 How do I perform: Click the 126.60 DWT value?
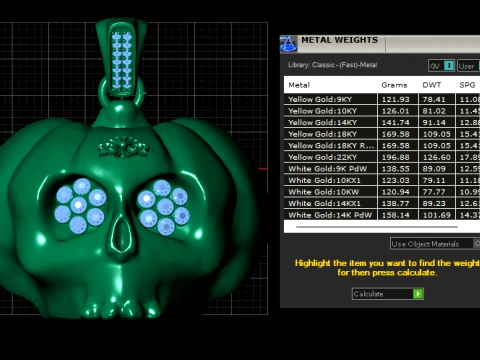437,157
